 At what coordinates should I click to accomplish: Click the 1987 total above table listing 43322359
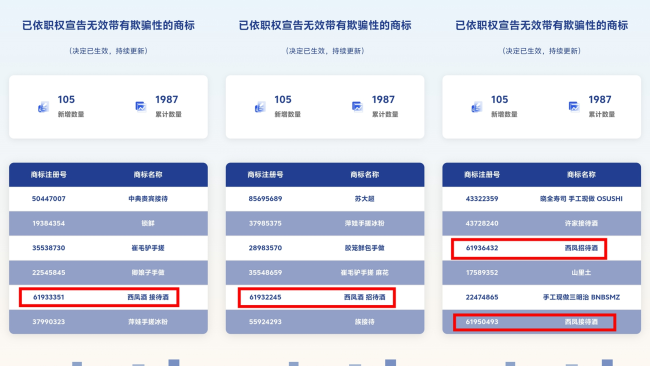(600, 99)
